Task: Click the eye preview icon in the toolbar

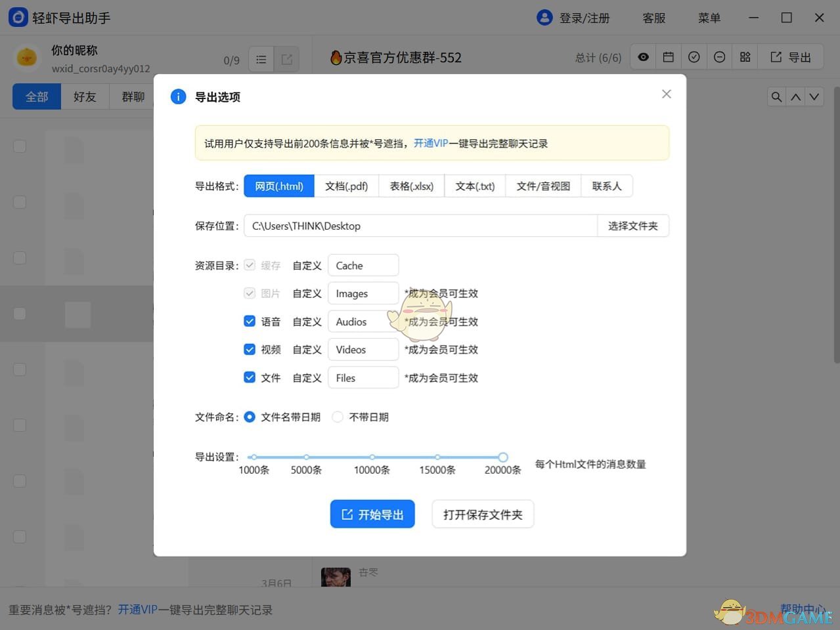Action: tap(642, 56)
